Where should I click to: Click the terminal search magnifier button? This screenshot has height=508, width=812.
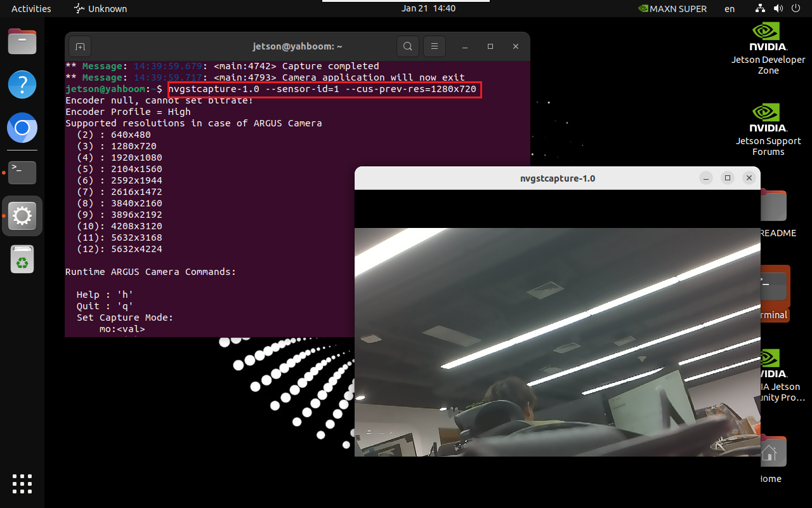[x=408, y=46]
